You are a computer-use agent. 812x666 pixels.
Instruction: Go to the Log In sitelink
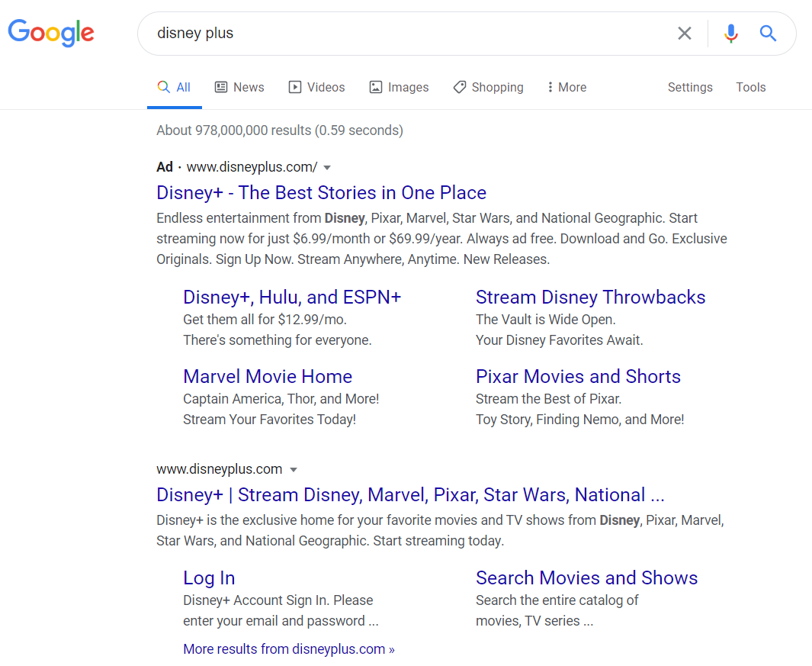(x=209, y=578)
